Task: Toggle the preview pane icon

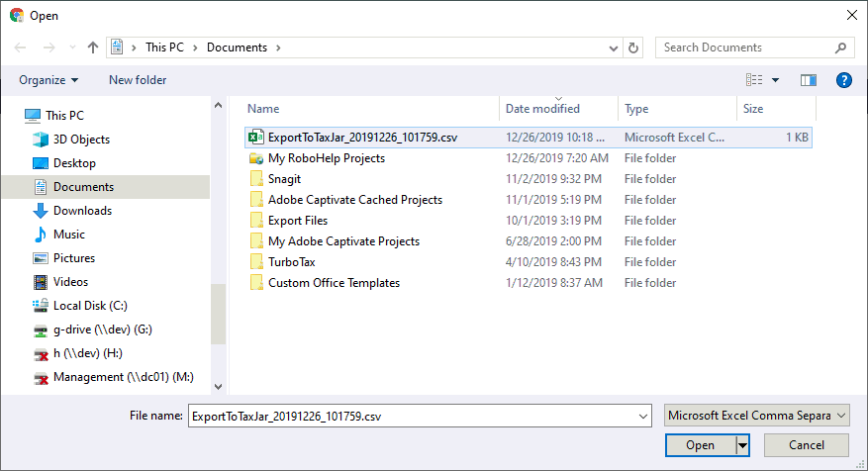Action: (x=809, y=80)
